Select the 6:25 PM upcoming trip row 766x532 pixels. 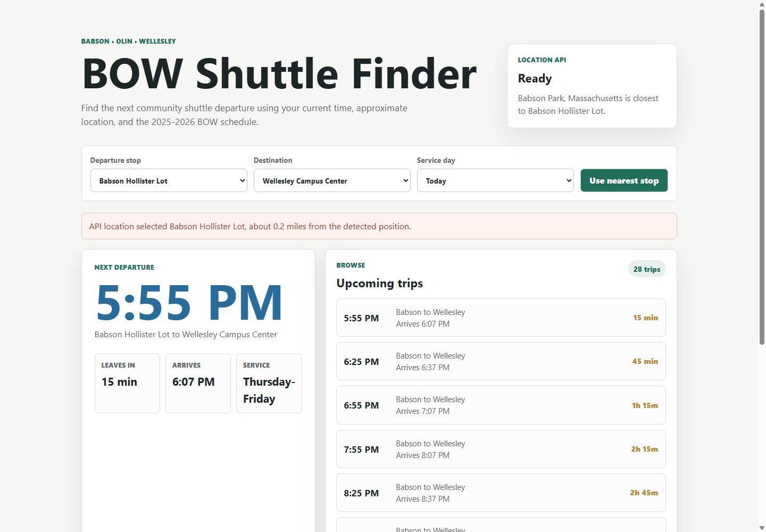(x=501, y=361)
